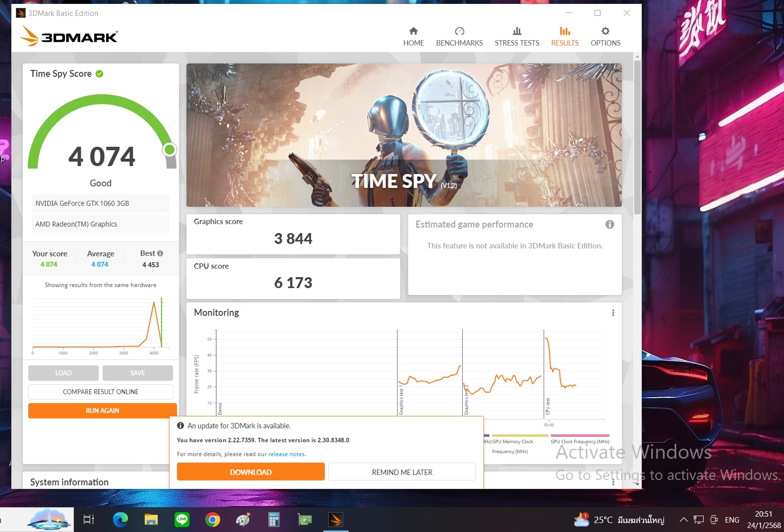Open the graphics card icon app on taskbar

[304, 520]
